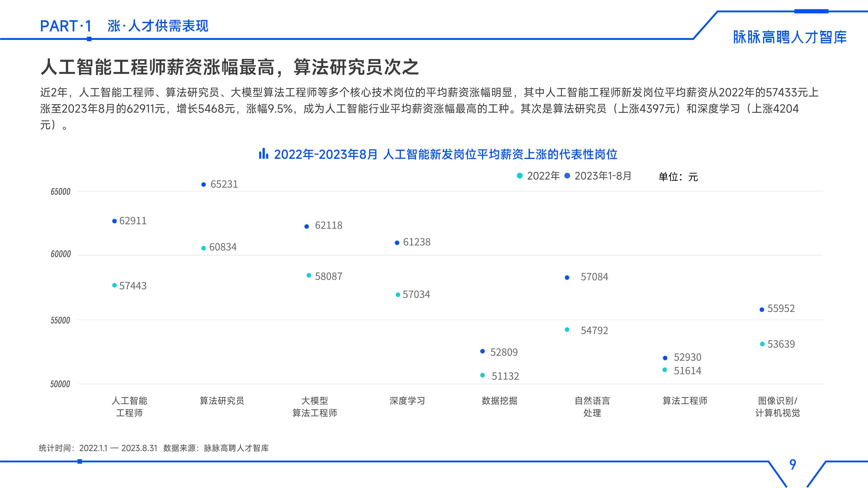Screen dimensions: 868x488
Task: Select the 57034 data label
Action: coord(416,295)
